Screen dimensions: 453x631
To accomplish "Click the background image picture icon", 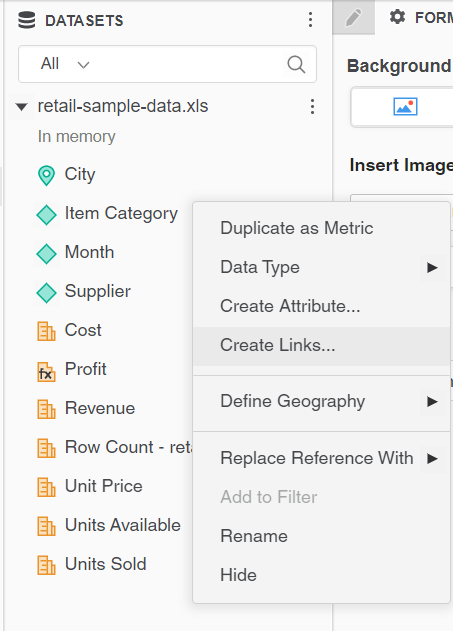I will click(405, 107).
